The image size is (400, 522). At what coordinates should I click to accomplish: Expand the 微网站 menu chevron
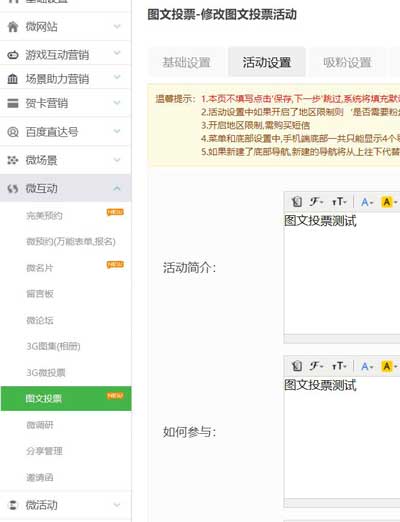click(x=117, y=26)
